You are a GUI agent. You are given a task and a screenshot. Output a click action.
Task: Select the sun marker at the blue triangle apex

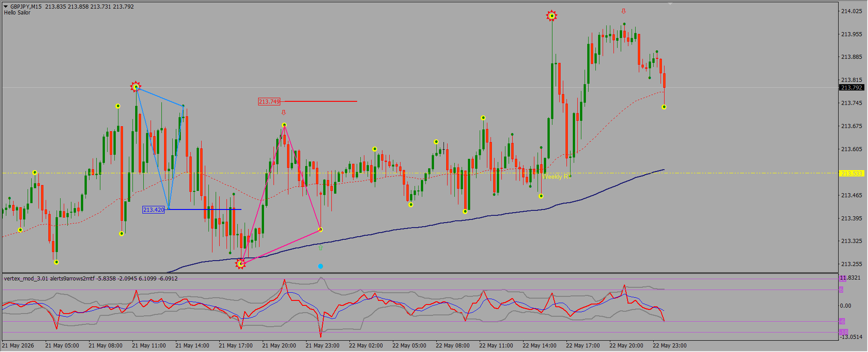click(136, 86)
